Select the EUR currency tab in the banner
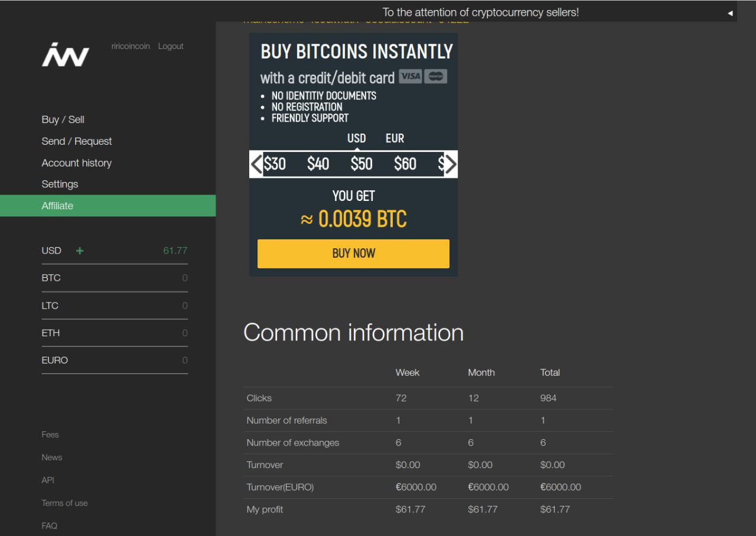The image size is (756, 536). coord(395,138)
